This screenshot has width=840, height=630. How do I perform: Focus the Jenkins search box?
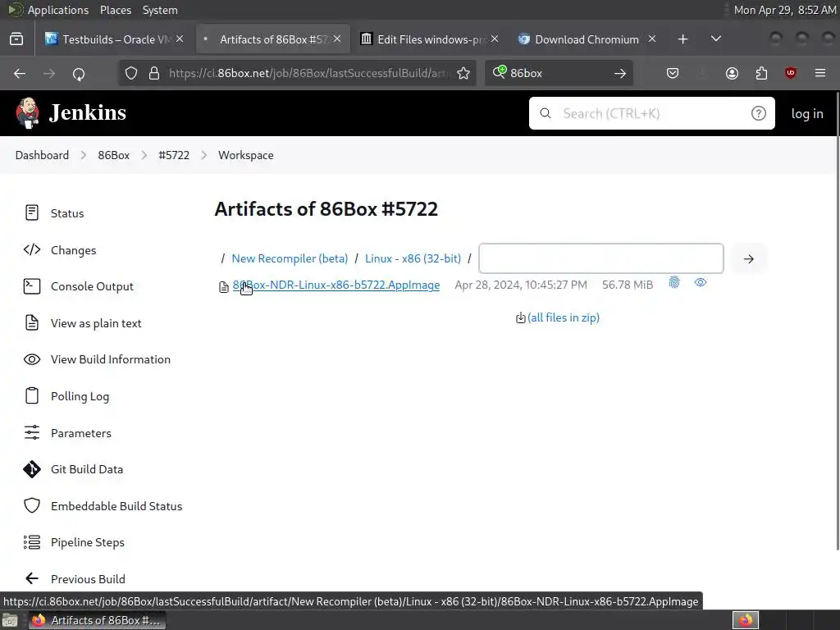[652, 113]
